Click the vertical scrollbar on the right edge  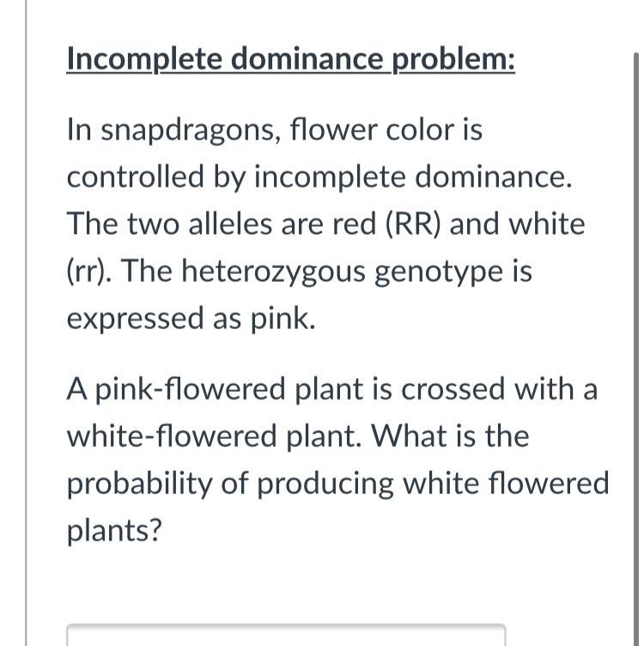click(x=636, y=344)
